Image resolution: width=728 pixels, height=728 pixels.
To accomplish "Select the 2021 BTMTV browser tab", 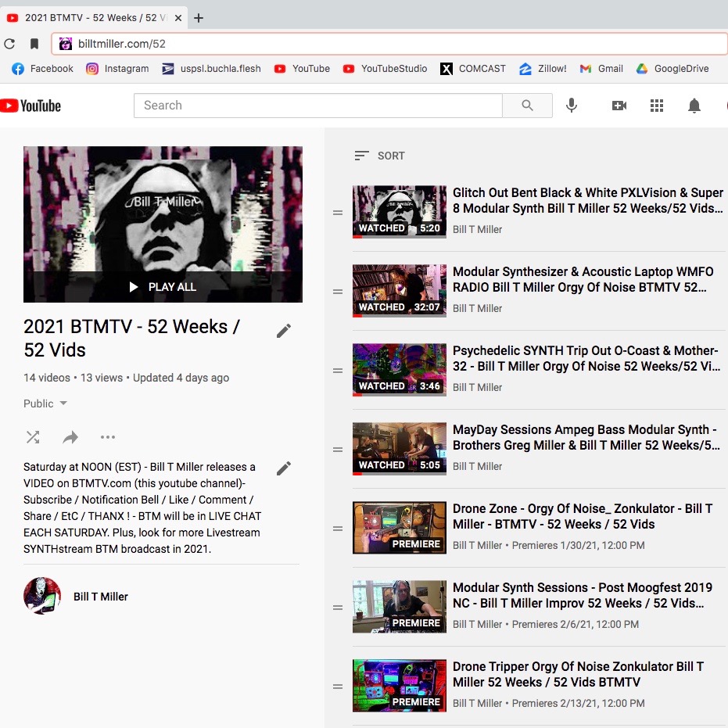I will (x=94, y=16).
